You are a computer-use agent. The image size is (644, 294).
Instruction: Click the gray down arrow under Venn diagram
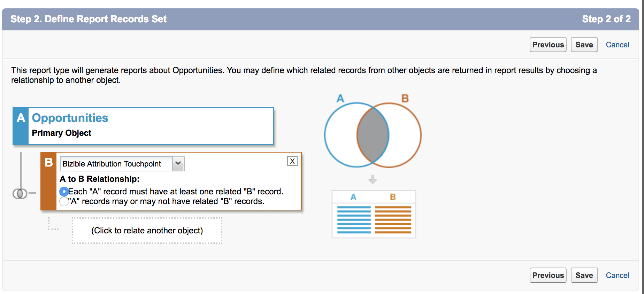tap(373, 179)
